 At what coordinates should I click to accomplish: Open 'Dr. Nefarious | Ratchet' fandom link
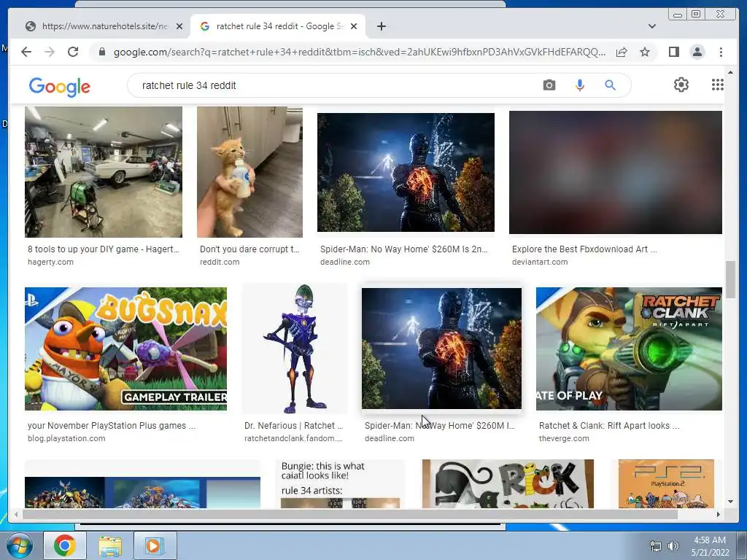point(293,426)
